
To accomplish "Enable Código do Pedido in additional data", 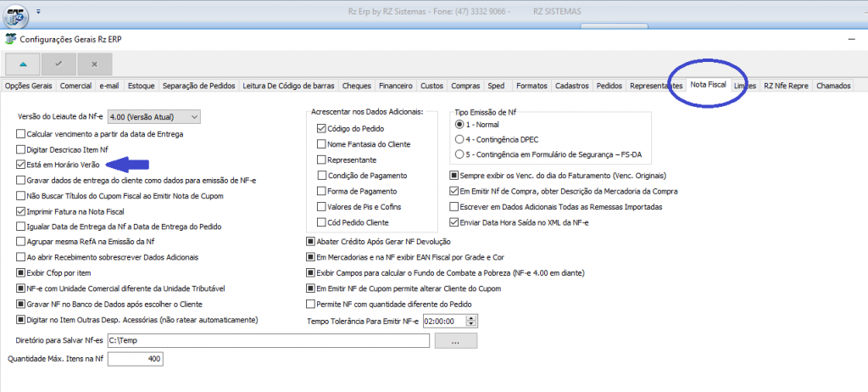I will (x=321, y=129).
